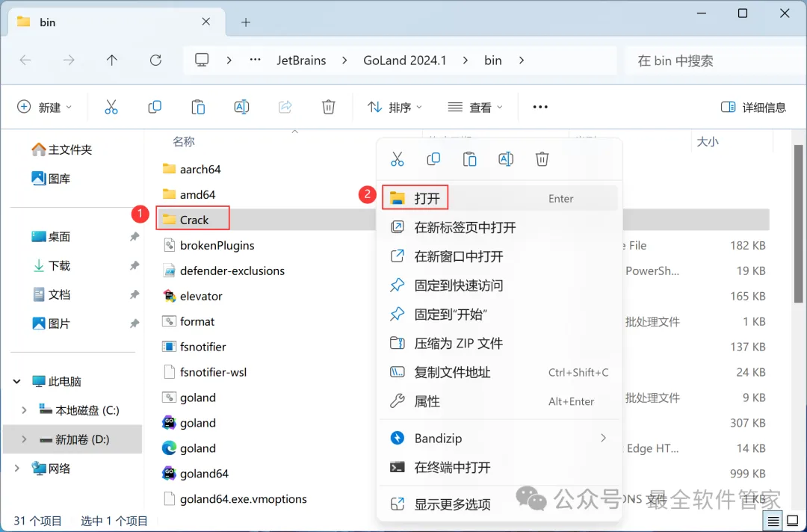The image size is (807, 532).
Task: Click the vertical scrollbar of the file list
Action: [798, 224]
